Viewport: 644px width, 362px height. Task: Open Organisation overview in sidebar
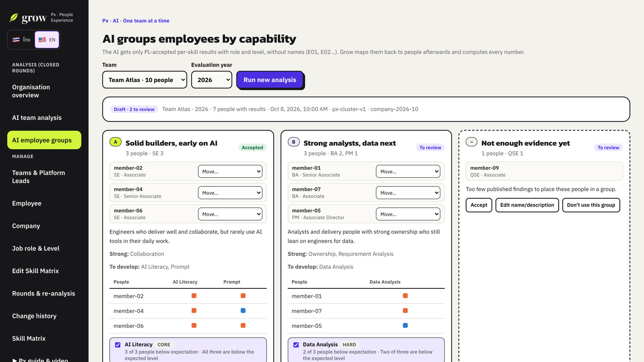44,91
